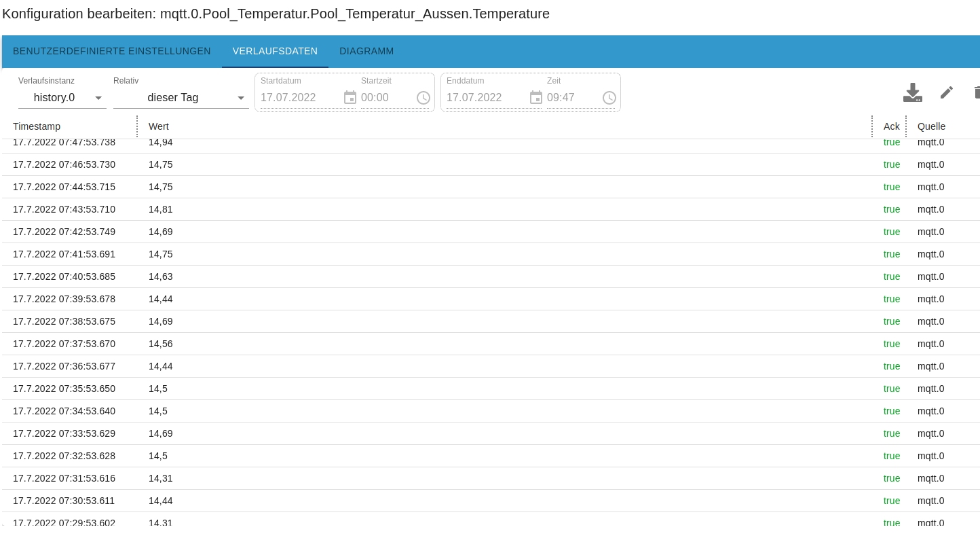Image resolution: width=980 pixels, height=538 pixels.
Task: Click the Quelle column header
Action: (931, 126)
